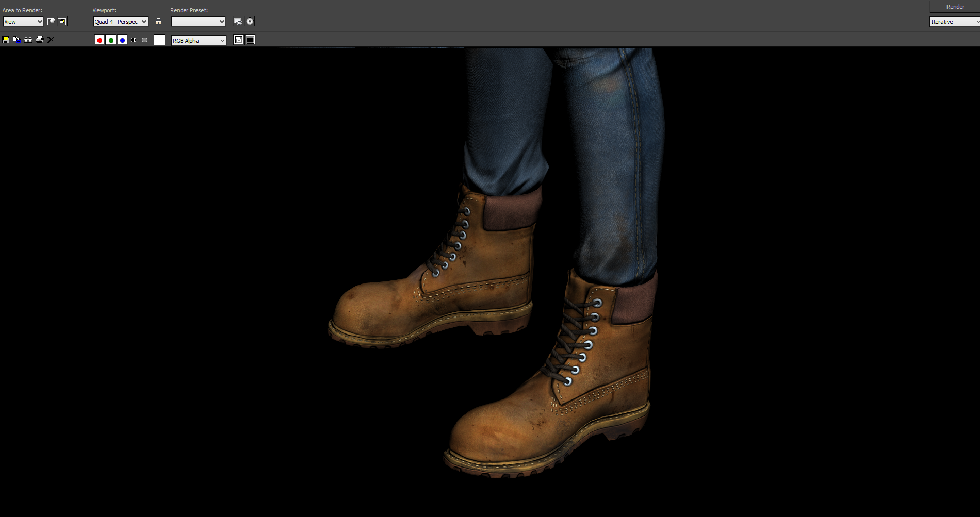
Task: Click the Auto Region Selected icon
Action: click(62, 21)
